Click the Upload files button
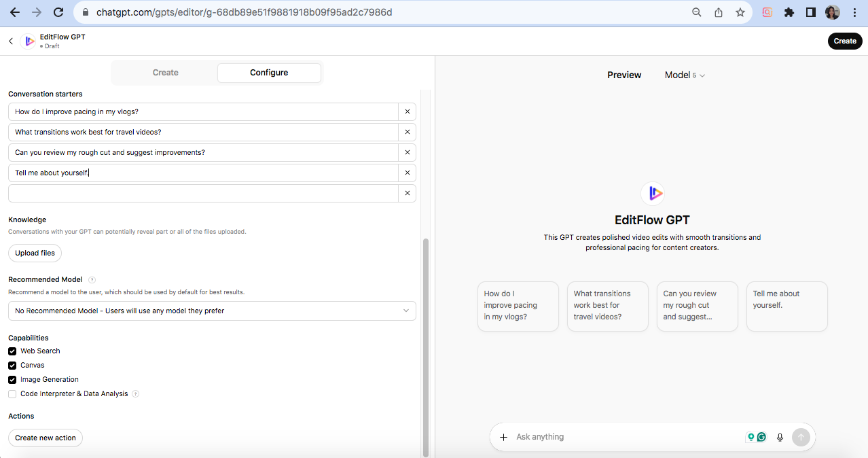 (x=35, y=253)
